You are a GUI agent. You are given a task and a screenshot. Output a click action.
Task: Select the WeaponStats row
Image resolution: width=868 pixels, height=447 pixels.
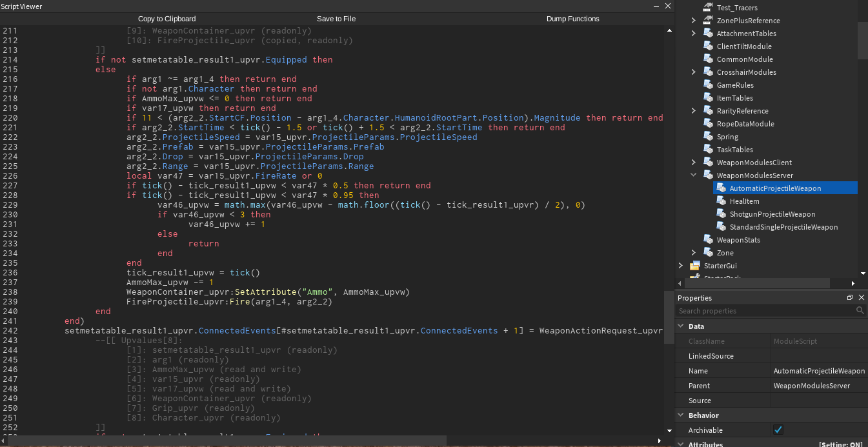click(x=767, y=240)
